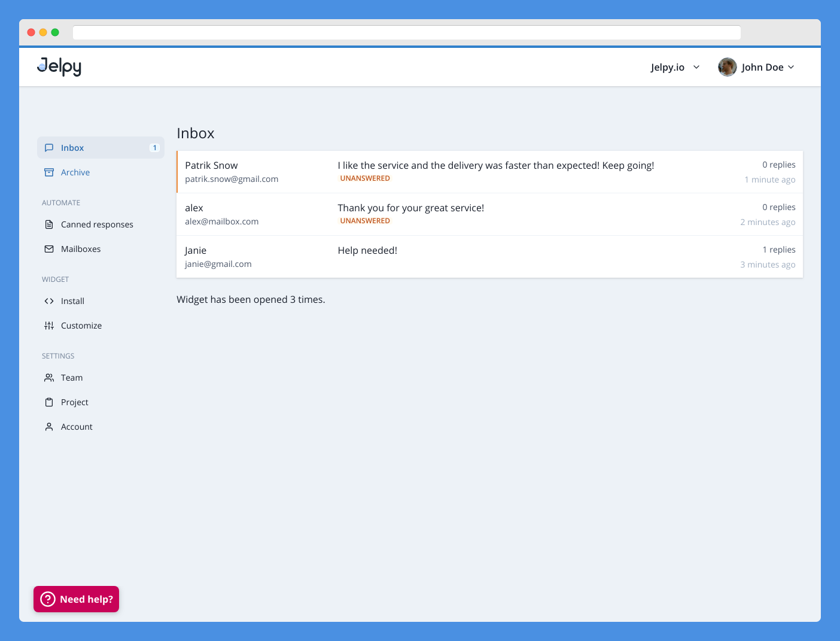This screenshot has height=641, width=840.
Task: Click the question mark help icon
Action: (48, 599)
